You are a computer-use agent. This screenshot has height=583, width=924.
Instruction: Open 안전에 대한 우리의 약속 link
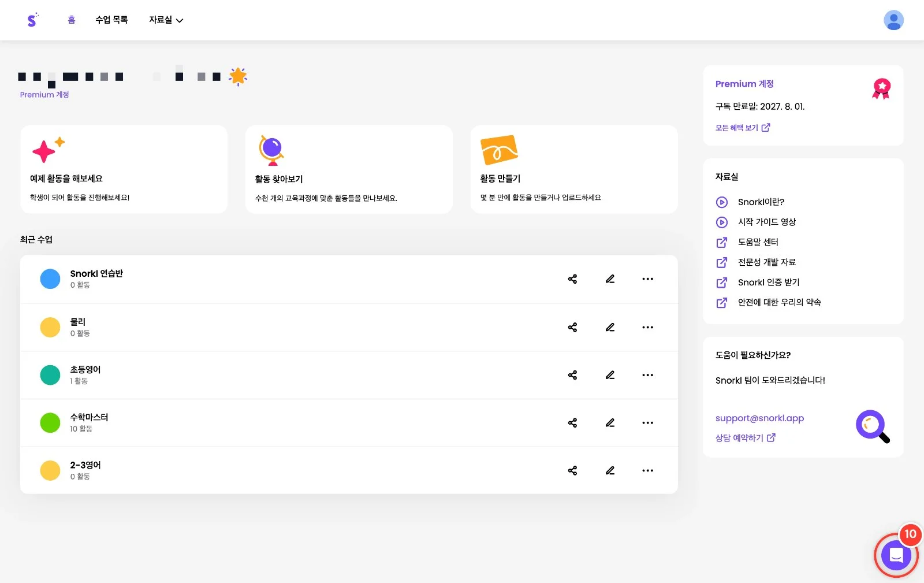[768, 302]
